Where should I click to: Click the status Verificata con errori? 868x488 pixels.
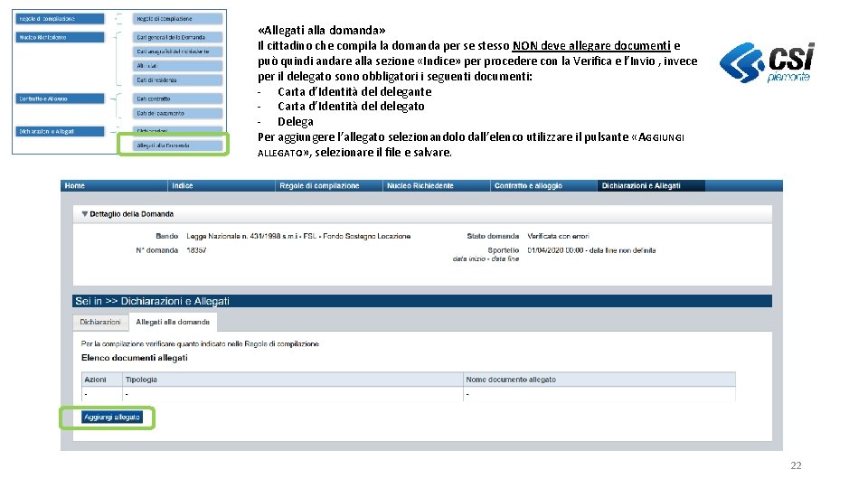click(x=558, y=236)
